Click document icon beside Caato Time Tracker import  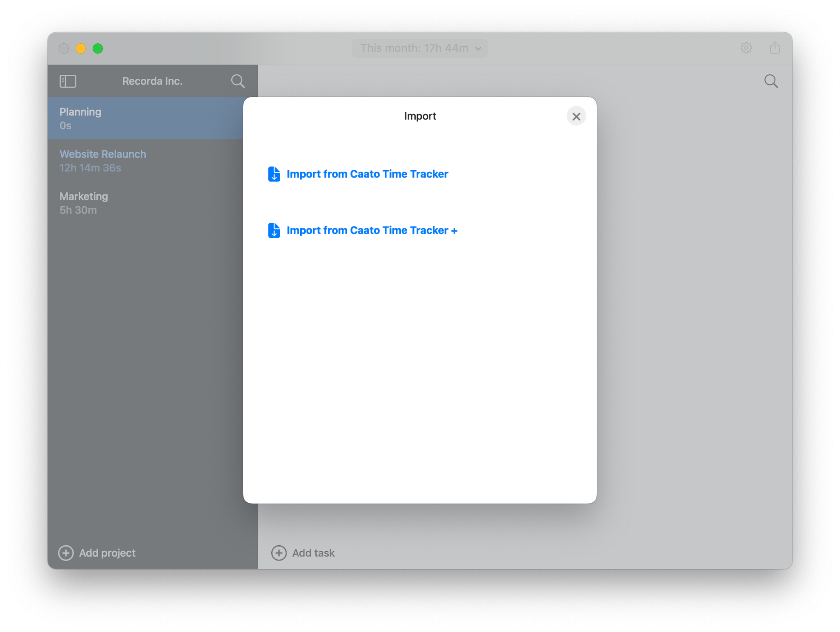pos(274,174)
